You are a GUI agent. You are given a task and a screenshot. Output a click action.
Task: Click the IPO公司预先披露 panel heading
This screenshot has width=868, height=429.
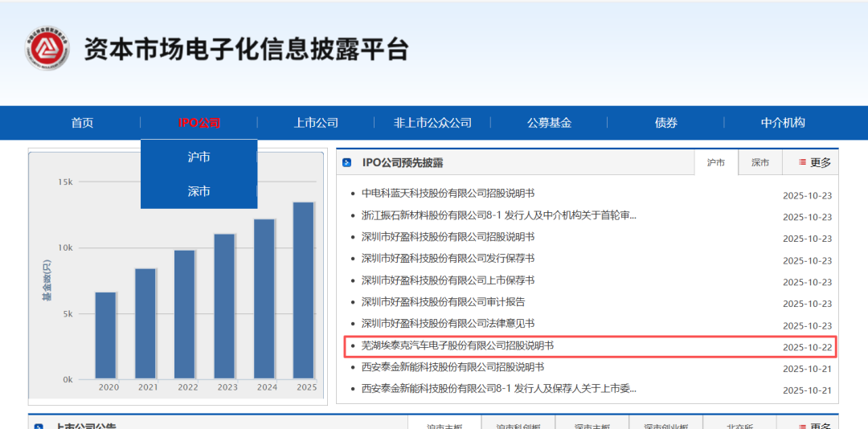(x=403, y=163)
